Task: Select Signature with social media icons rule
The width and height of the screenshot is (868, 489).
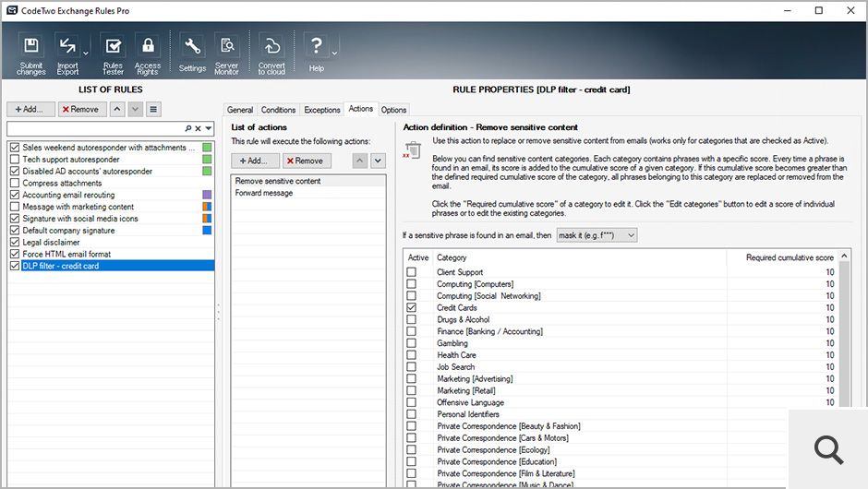Action: (x=80, y=219)
